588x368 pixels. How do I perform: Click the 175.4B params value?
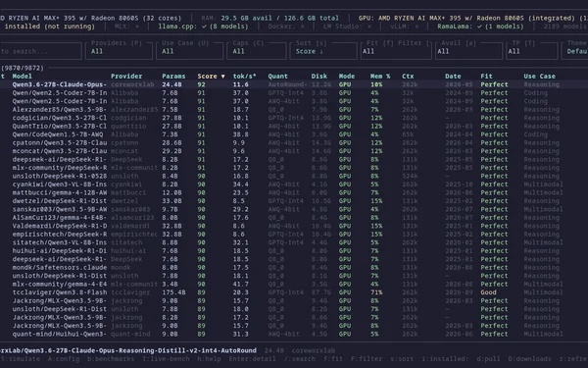click(173, 292)
